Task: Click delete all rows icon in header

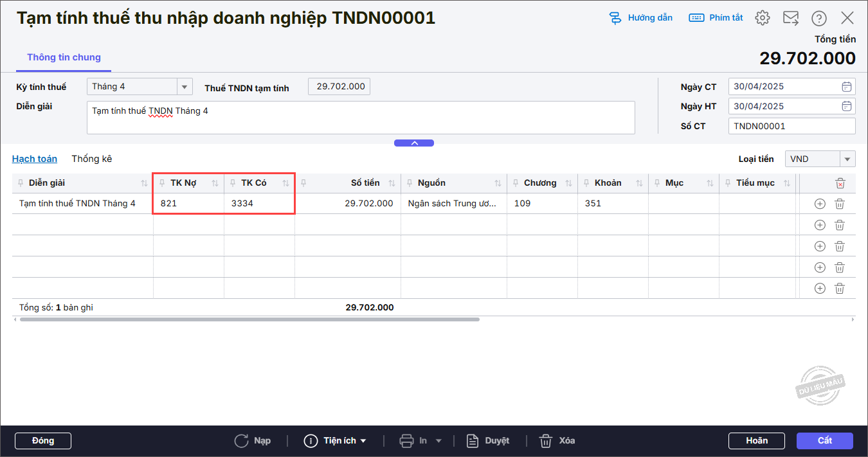Action: [x=840, y=183]
